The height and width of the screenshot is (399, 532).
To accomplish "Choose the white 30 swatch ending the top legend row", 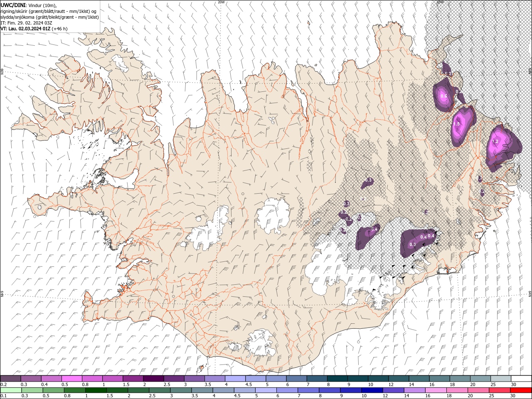I will coord(521,379).
